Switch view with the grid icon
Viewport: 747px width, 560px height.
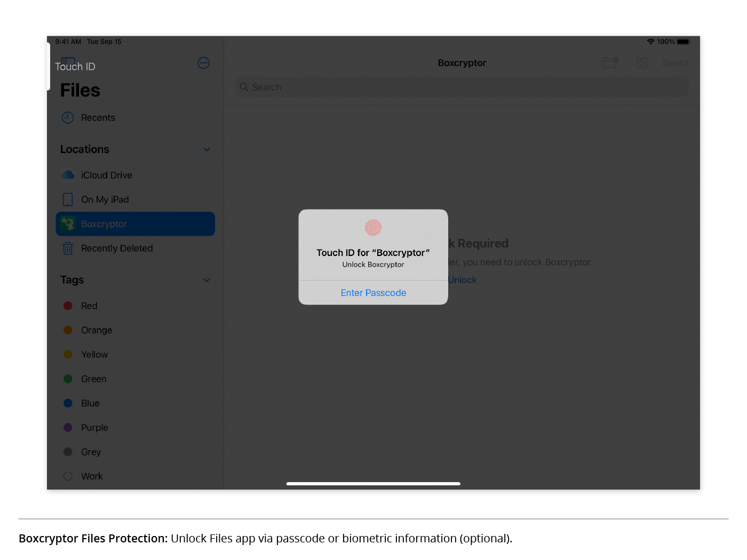point(642,63)
